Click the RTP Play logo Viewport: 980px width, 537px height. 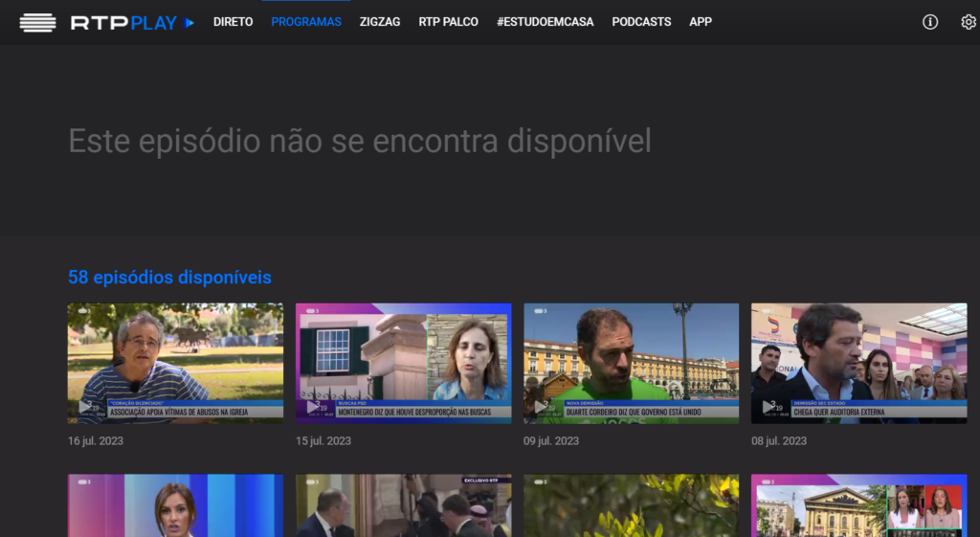tap(132, 22)
